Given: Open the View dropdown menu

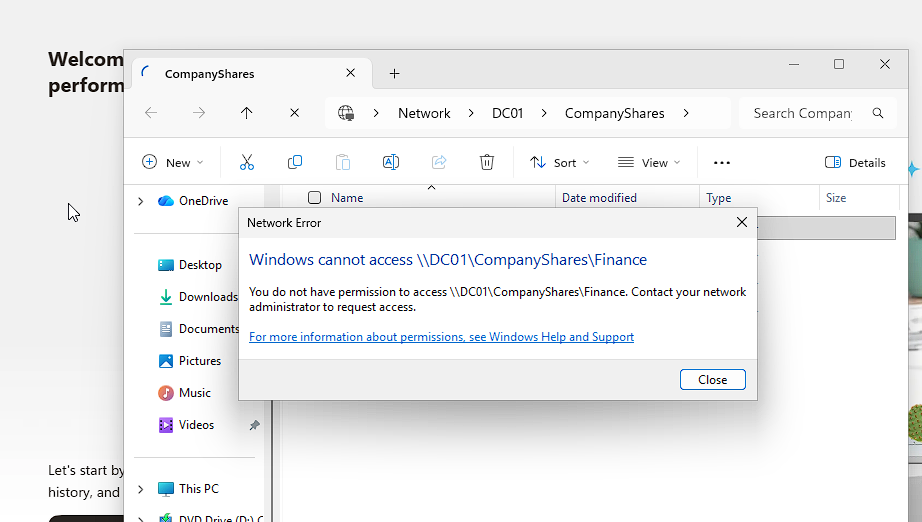Looking at the screenshot, I should pyautogui.click(x=649, y=163).
